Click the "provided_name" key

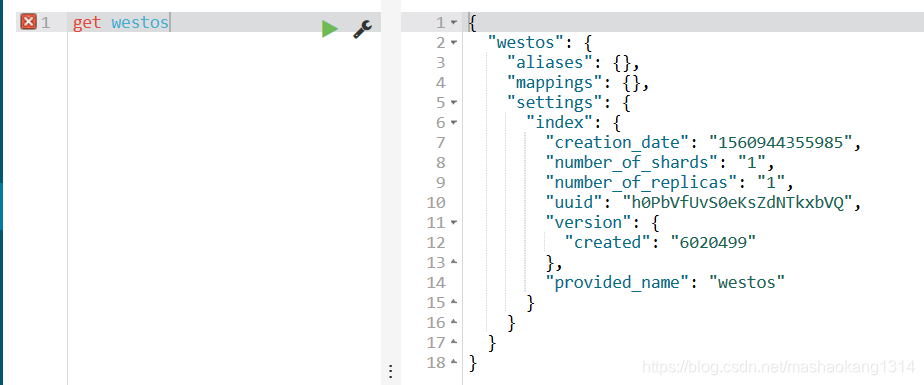pos(618,282)
